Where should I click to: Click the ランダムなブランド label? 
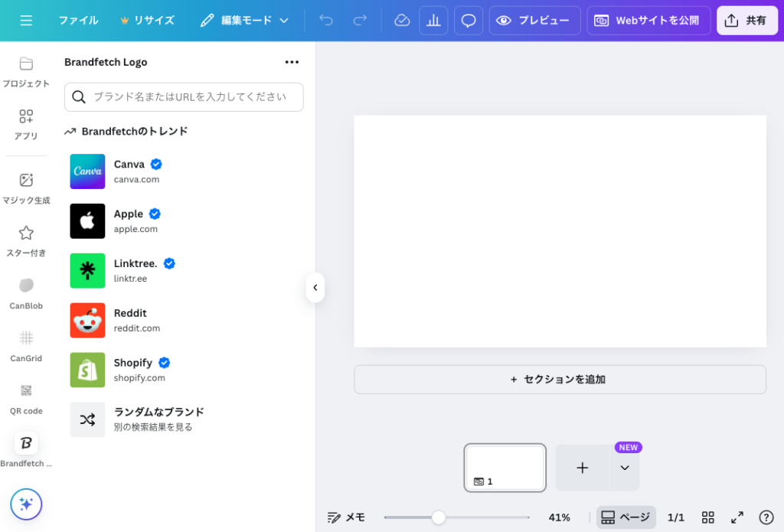[x=159, y=412]
